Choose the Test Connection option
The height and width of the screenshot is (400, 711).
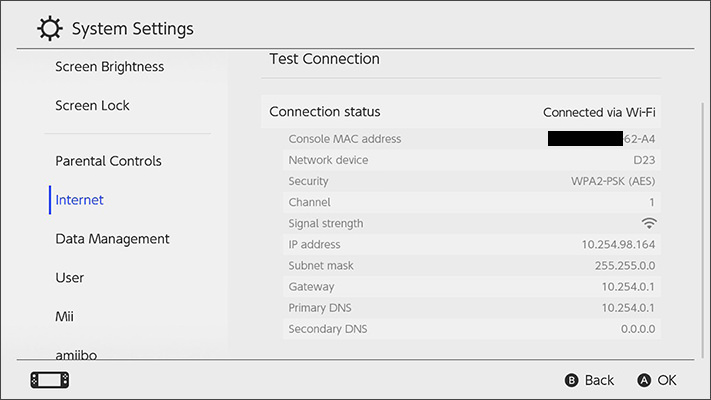click(325, 60)
